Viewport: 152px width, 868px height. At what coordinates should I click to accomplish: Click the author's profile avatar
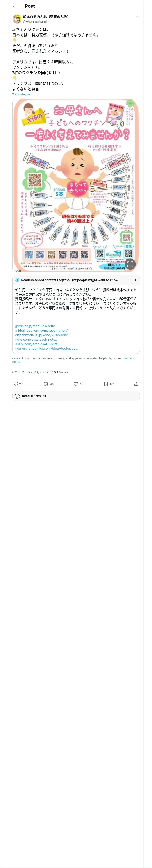click(x=17, y=19)
